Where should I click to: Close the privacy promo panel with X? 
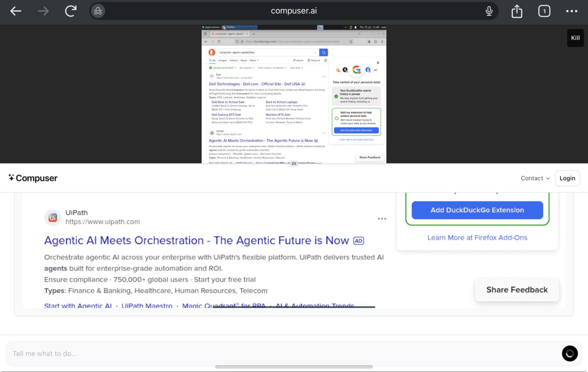(378, 63)
